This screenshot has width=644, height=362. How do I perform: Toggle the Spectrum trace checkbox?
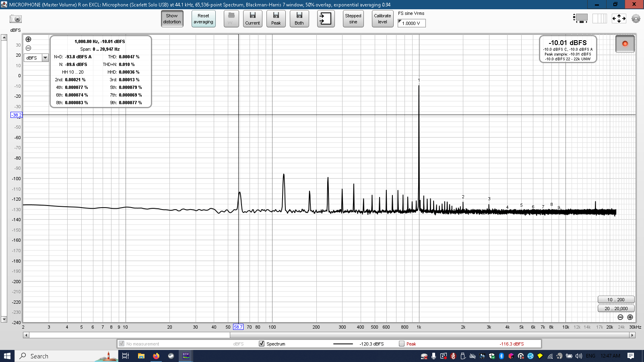pos(262,343)
